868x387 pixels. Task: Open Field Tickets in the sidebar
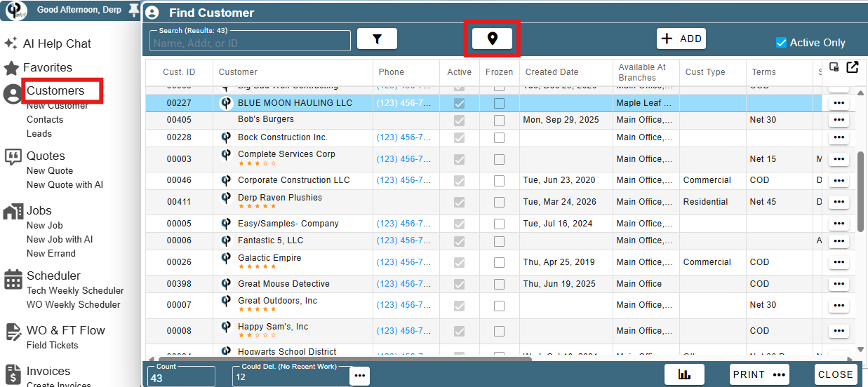tap(52, 346)
